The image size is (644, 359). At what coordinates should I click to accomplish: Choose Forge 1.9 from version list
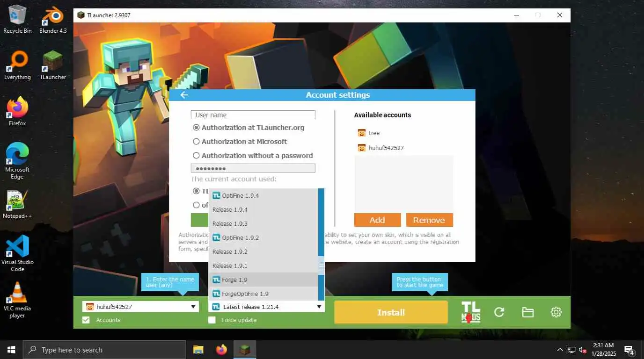(263, 280)
